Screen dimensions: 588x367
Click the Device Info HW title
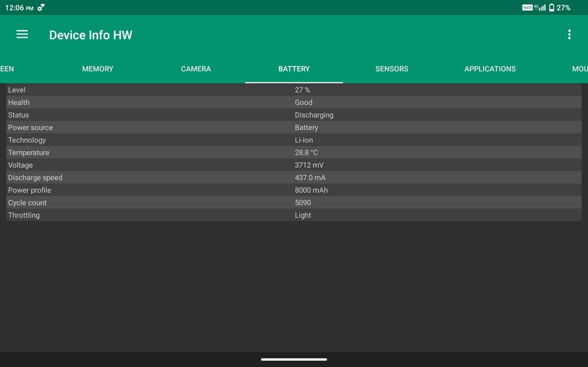coord(91,35)
